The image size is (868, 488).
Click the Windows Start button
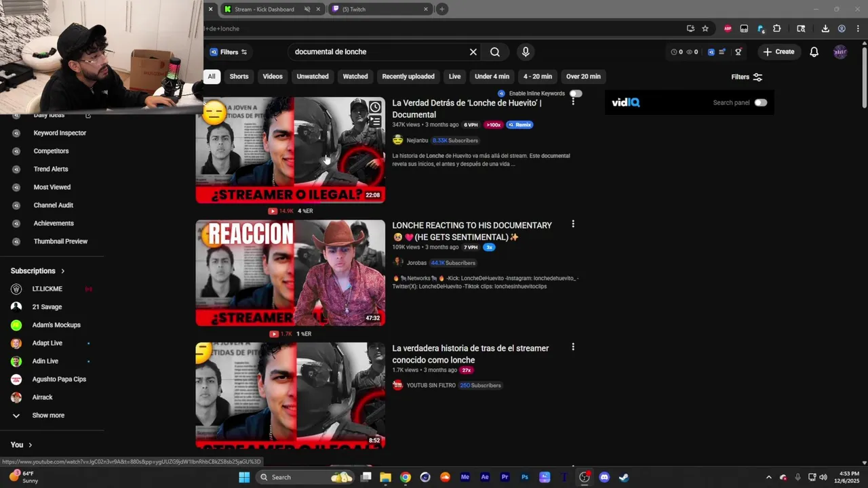[x=244, y=477]
